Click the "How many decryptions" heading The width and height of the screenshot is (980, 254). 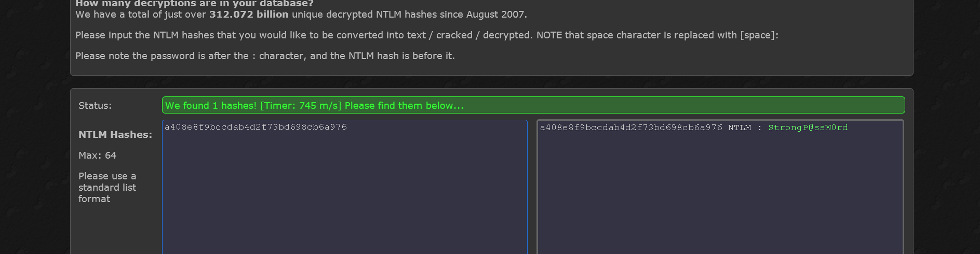point(194,4)
